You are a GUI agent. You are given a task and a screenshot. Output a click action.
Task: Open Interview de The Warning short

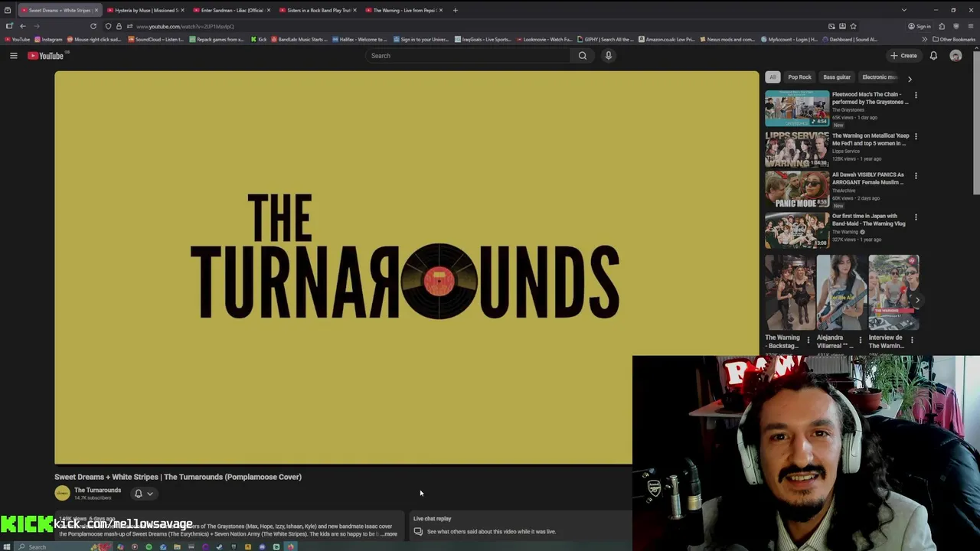point(893,292)
